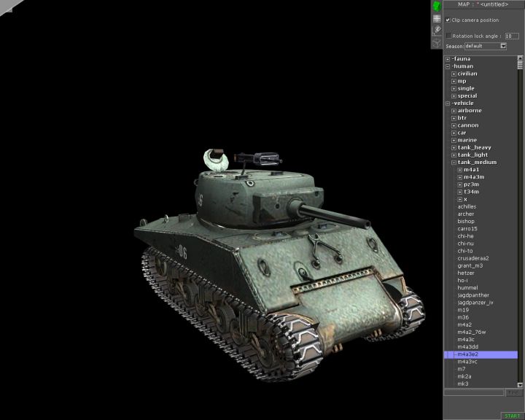Click the scroll-up arrow of the entity list

pos(521,58)
